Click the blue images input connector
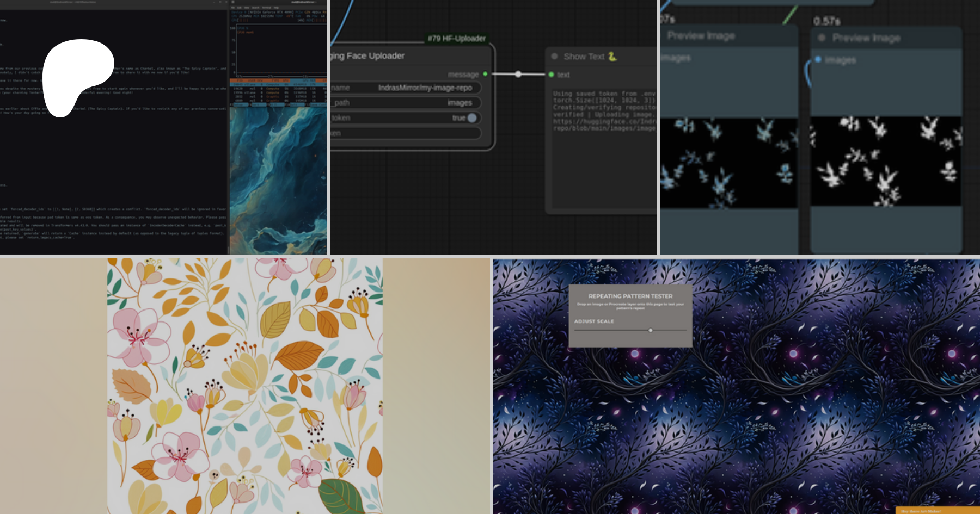Viewport: 980px width, 514px height. pos(818,59)
